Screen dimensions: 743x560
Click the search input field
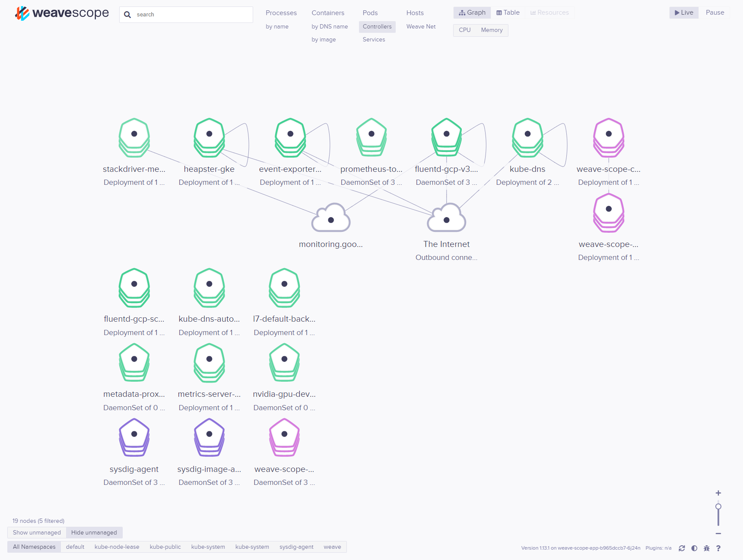coord(186,15)
